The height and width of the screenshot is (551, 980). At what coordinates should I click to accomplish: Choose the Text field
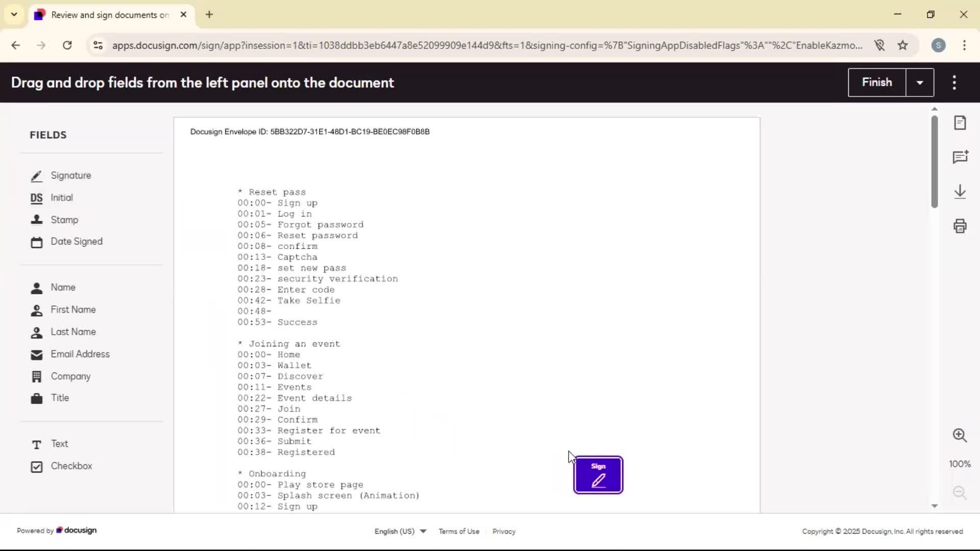[49, 444]
